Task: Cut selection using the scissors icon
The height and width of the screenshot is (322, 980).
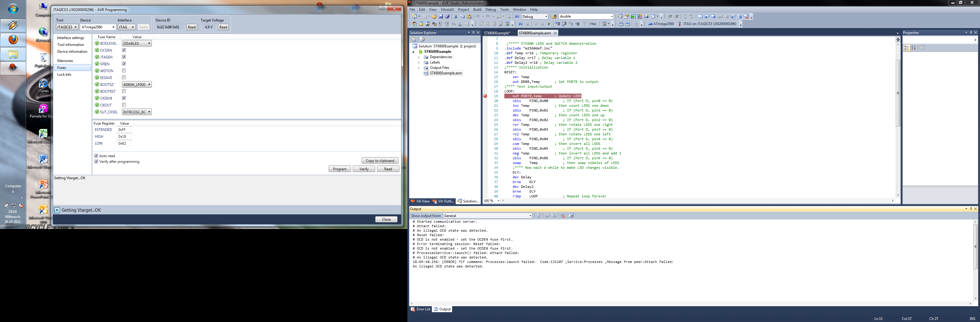Action: 456,16
